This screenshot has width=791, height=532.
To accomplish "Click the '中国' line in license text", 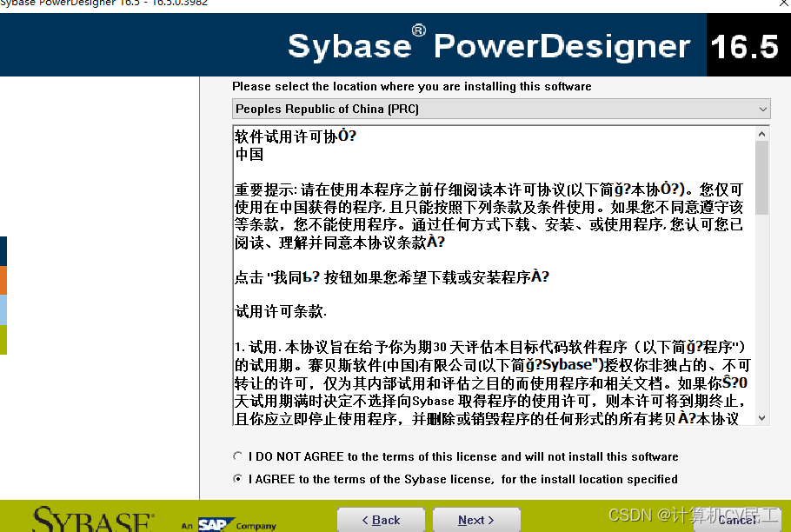I will tap(249, 155).
